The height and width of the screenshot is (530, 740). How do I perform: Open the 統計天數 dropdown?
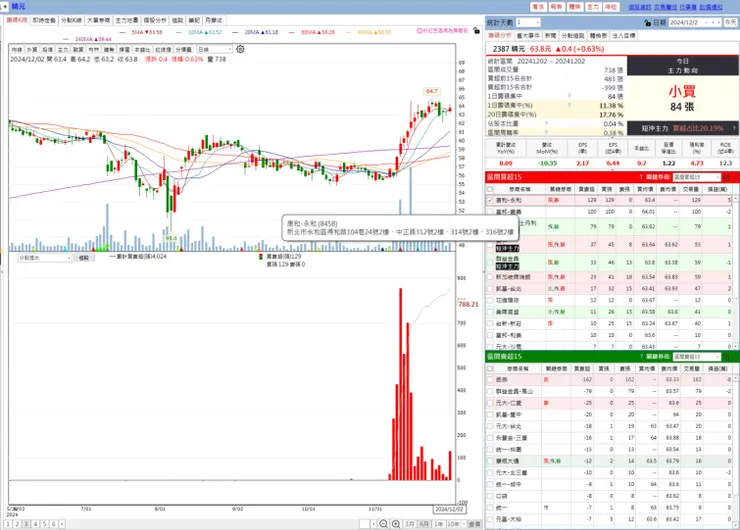[528, 23]
